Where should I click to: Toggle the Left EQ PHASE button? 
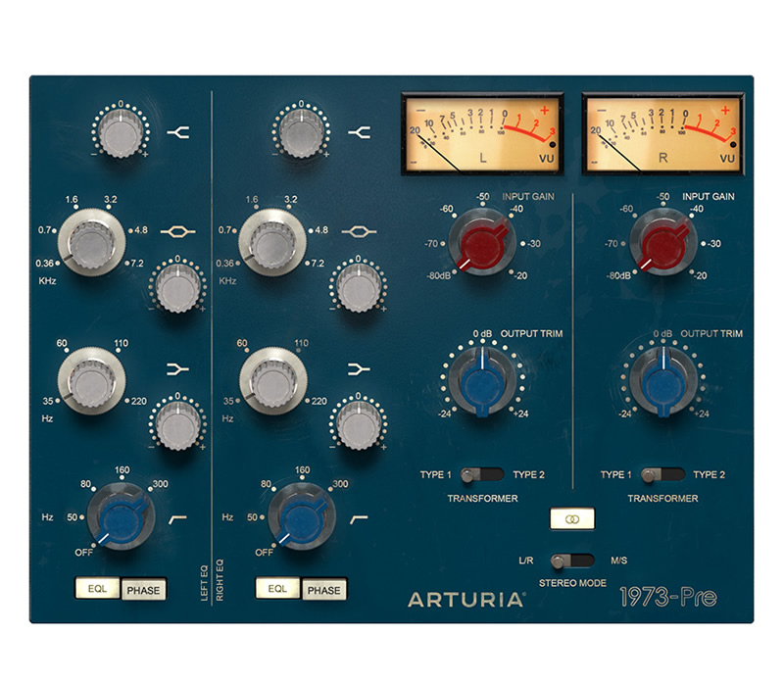point(143,590)
